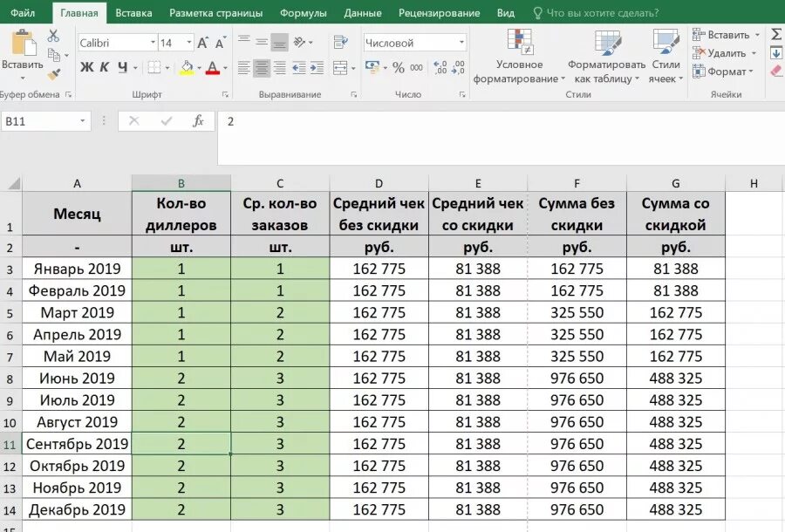Viewport: 785px width, 532px height.
Task: Align text to top
Action: pyautogui.click(x=244, y=40)
